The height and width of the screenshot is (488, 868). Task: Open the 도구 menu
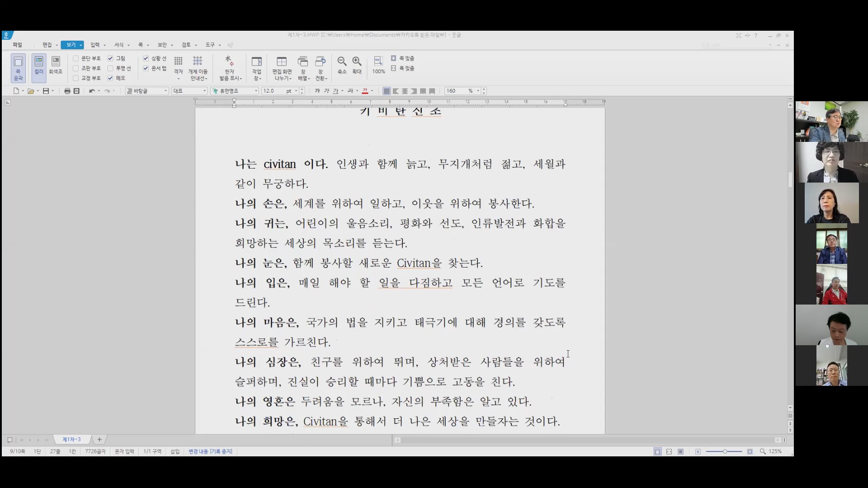point(210,45)
